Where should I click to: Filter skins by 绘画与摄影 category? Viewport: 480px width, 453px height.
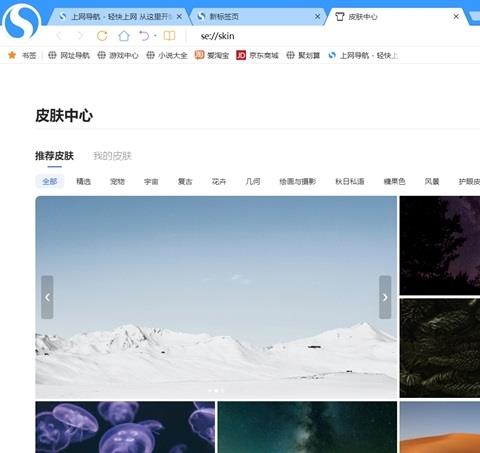click(298, 181)
